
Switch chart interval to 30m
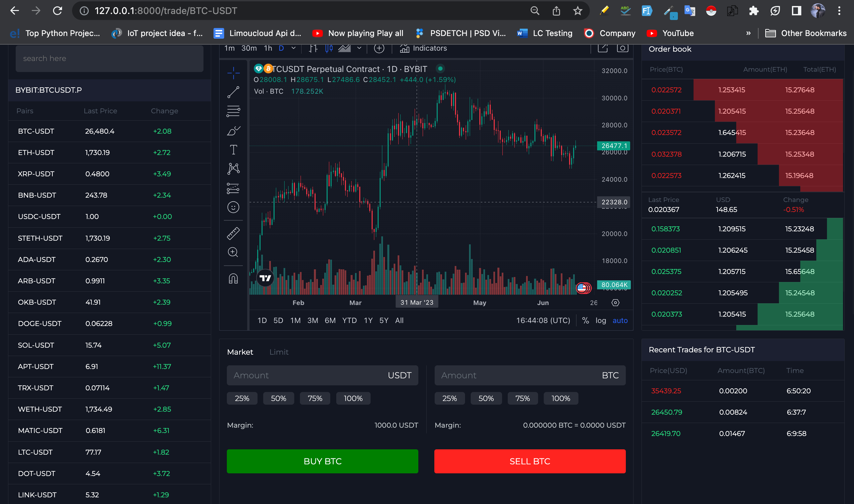pos(249,48)
